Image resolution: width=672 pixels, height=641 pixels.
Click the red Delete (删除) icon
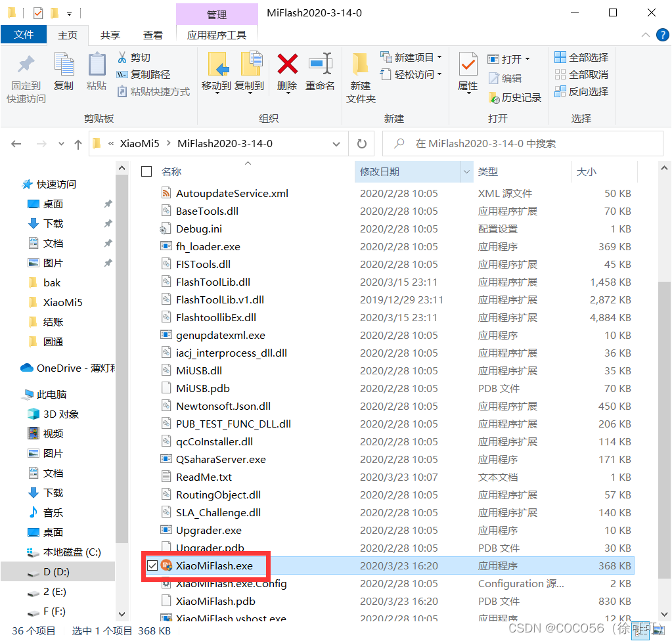[287, 64]
